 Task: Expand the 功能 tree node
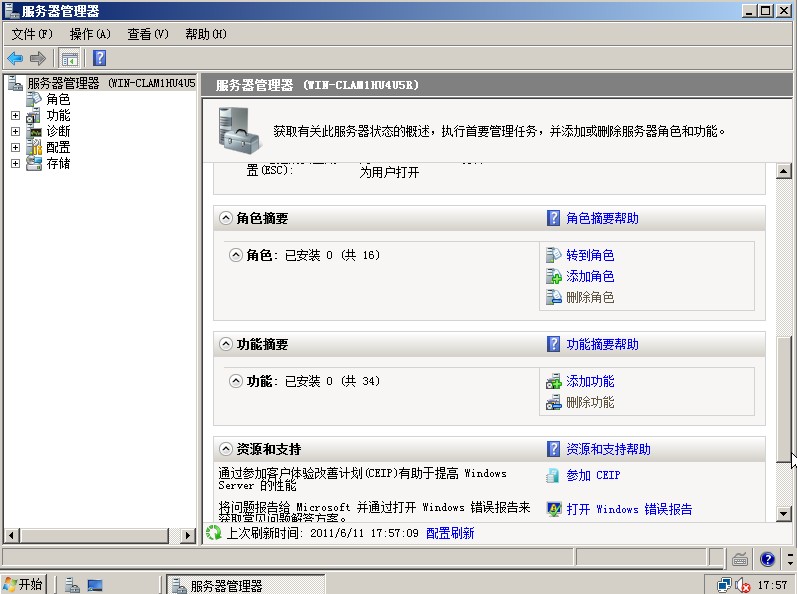(x=15, y=115)
